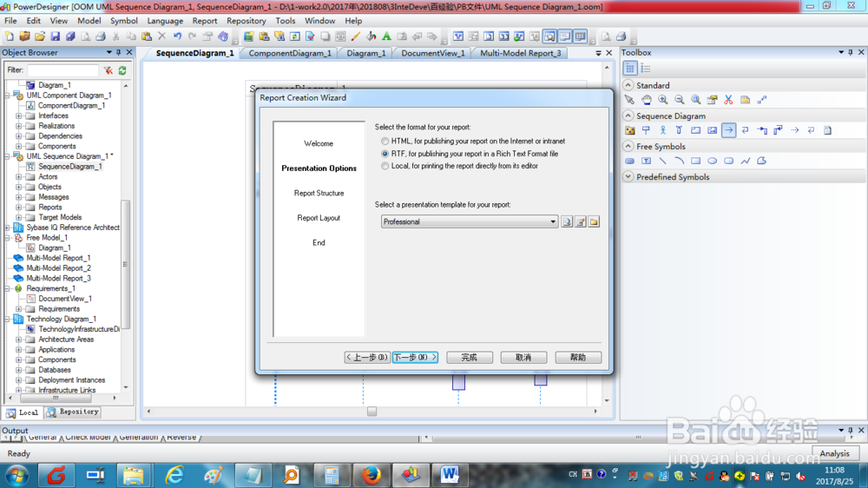Expand the Actors folder in browser
Viewport: 868px width, 488px height.
pos(19,176)
